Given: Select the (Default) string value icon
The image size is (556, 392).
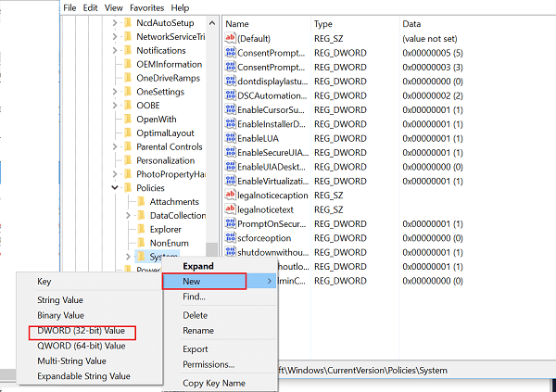Looking at the screenshot, I should [230, 38].
